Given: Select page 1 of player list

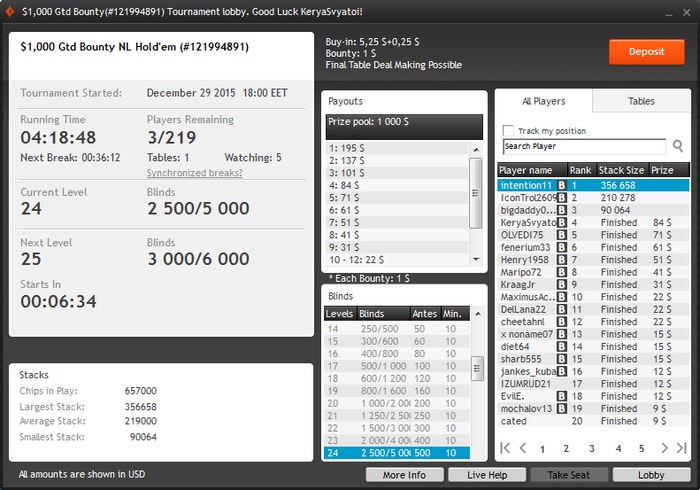Looking at the screenshot, I should click(x=542, y=448).
